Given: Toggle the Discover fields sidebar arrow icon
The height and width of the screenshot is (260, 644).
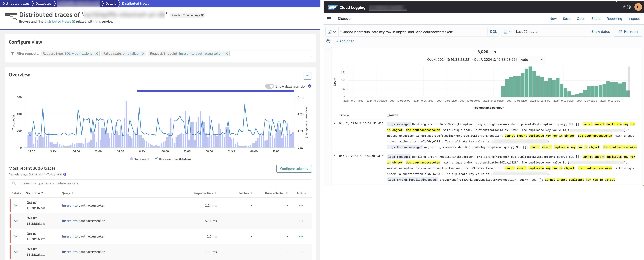Looking at the screenshot, I should point(328,49).
